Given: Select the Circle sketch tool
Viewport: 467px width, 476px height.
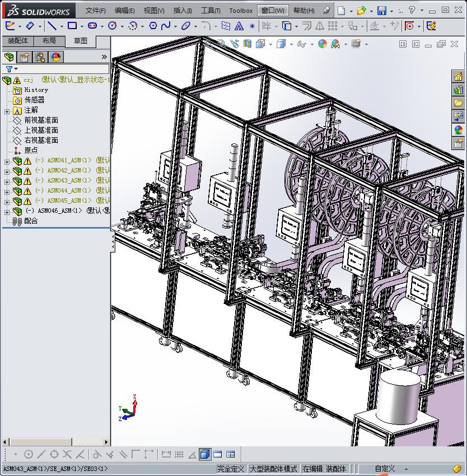Looking at the screenshot, I should (x=113, y=26).
